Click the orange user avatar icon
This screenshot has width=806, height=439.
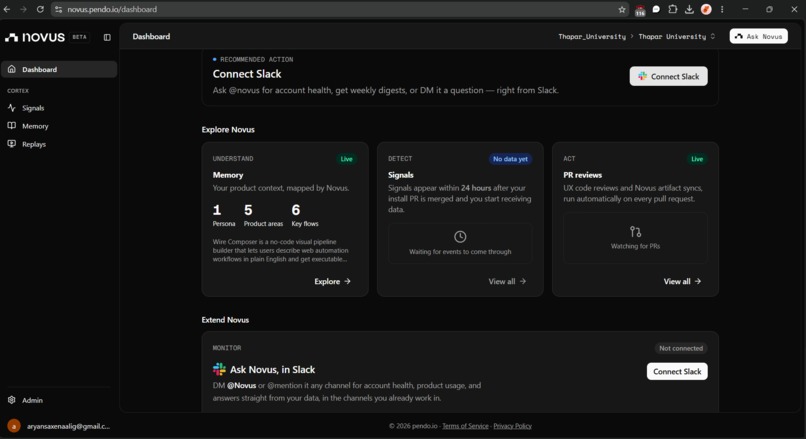click(x=14, y=426)
